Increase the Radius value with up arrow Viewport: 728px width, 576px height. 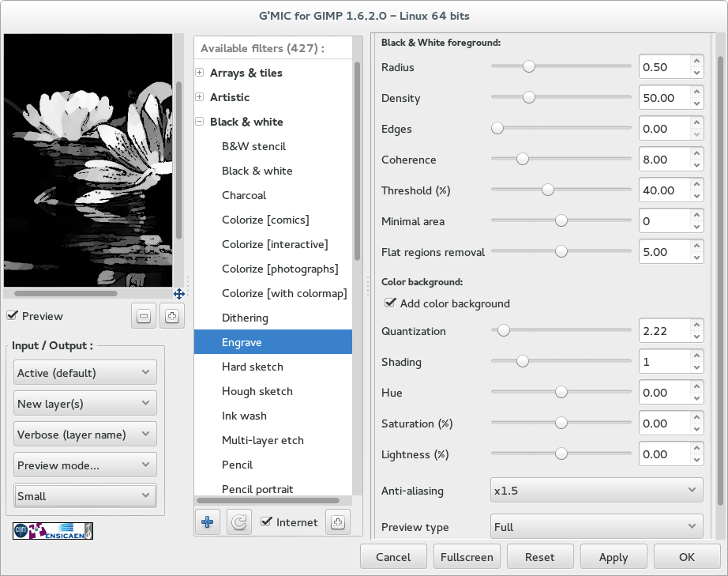coord(696,62)
